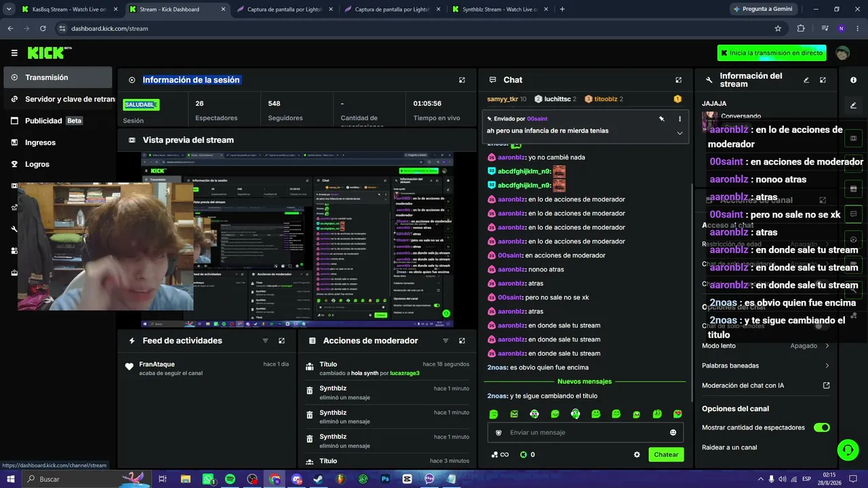
Task: Expand the Información de la sesión panel to fullscreen
Action: coord(462,80)
